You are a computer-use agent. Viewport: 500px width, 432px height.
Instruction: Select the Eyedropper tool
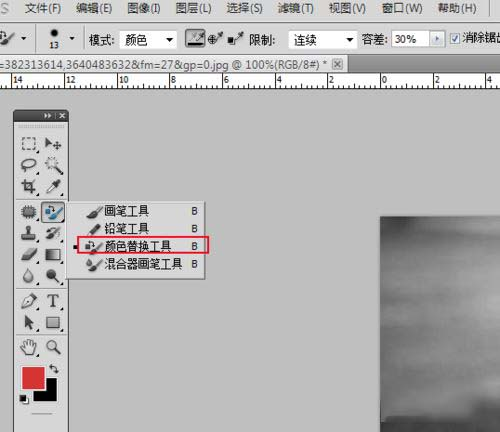click(x=53, y=187)
